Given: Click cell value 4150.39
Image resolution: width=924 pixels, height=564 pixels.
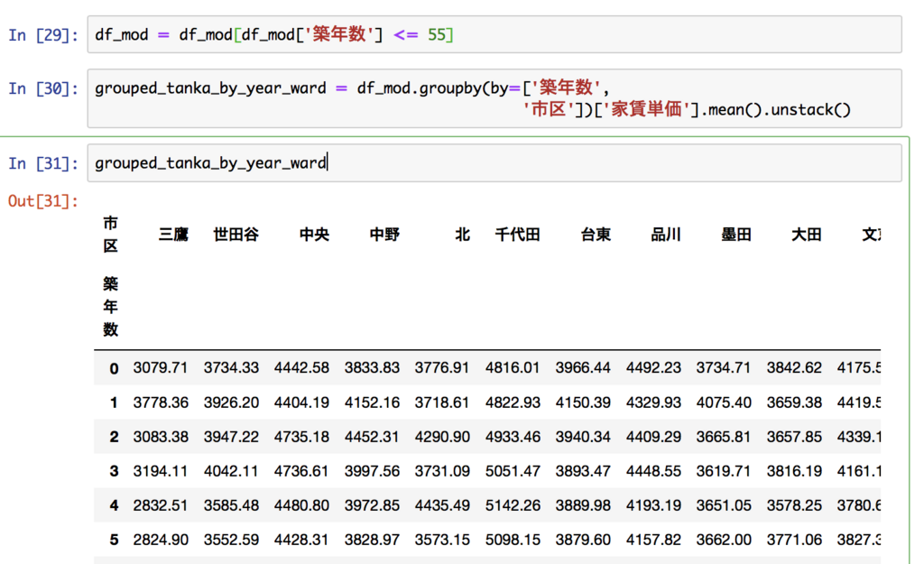Looking at the screenshot, I should pyautogui.click(x=583, y=402).
